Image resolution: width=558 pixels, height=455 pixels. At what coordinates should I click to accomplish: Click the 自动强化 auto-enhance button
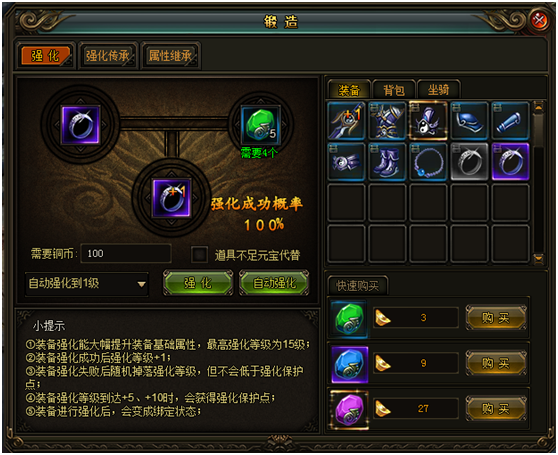[274, 283]
